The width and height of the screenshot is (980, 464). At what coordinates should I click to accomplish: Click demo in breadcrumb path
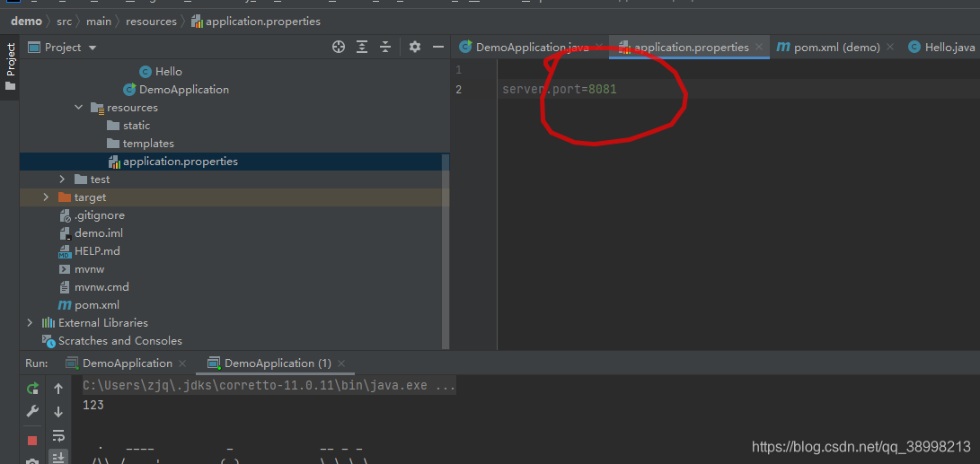coord(26,22)
